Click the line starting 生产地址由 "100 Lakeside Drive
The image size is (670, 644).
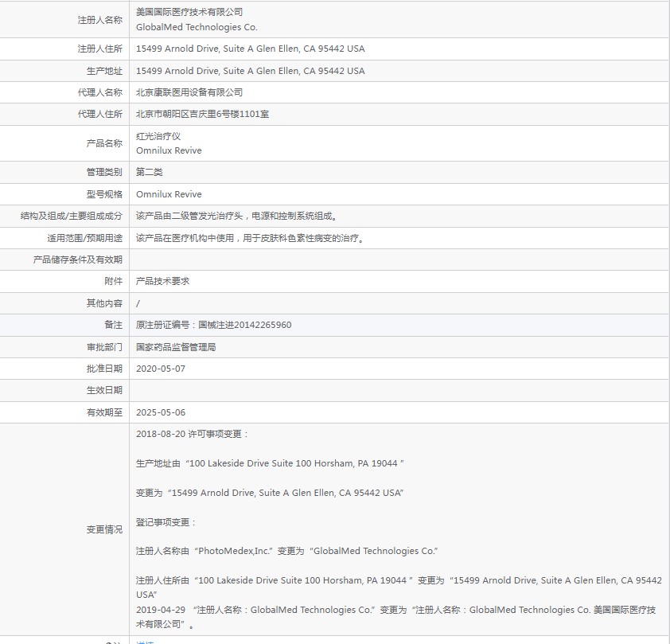[x=270, y=463]
